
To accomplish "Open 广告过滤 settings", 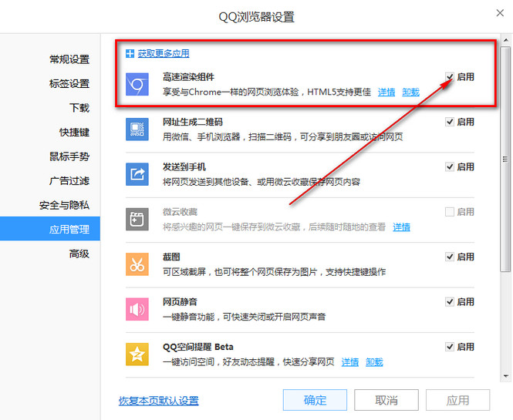I will tap(69, 181).
